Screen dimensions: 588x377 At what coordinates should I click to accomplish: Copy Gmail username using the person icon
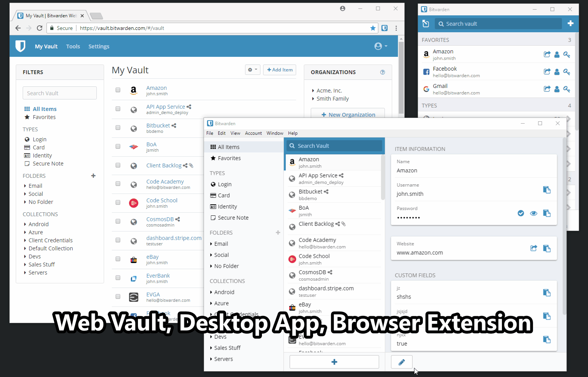pos(557,89)
